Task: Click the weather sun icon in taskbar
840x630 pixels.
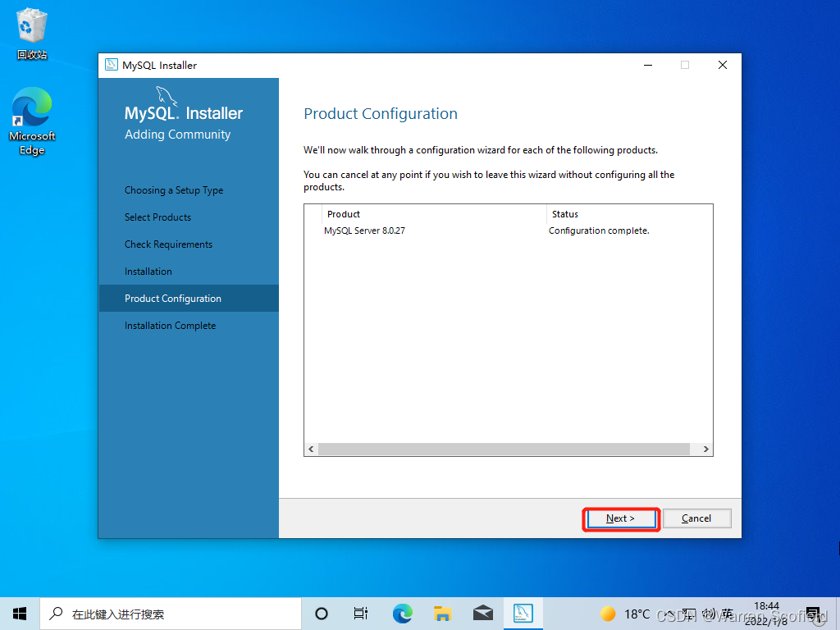Action: click(608, 614)
